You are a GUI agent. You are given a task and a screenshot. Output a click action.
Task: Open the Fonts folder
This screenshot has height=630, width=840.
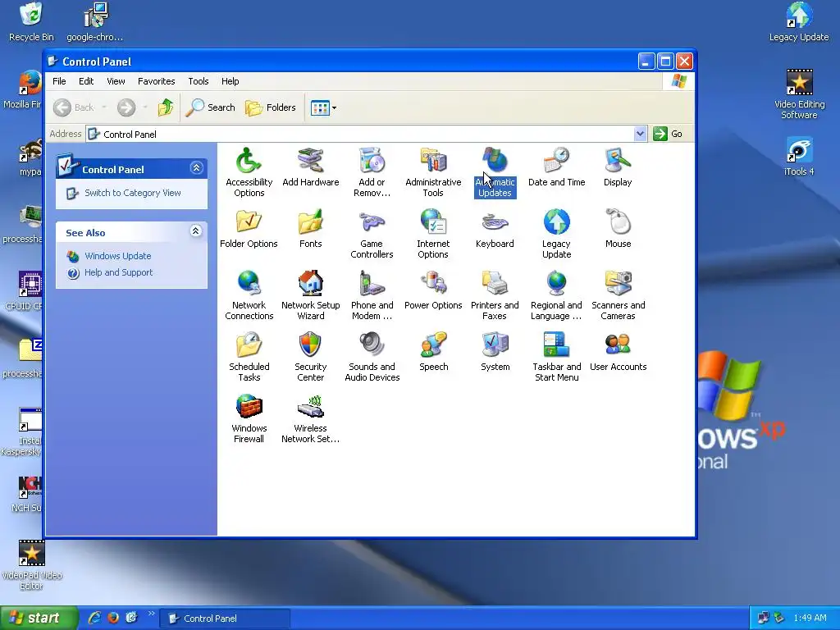point(310,229)
